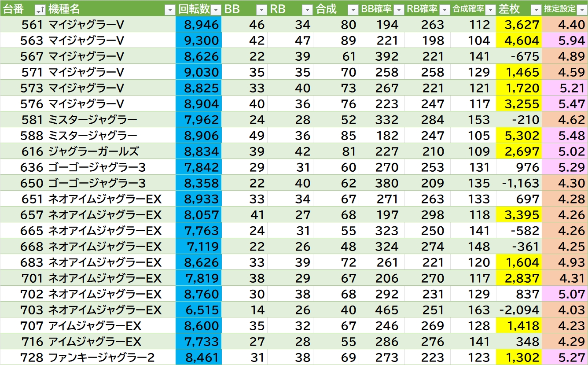Click machine number cell 728
The image size is (588, 365).
click(x=32, y=358)
